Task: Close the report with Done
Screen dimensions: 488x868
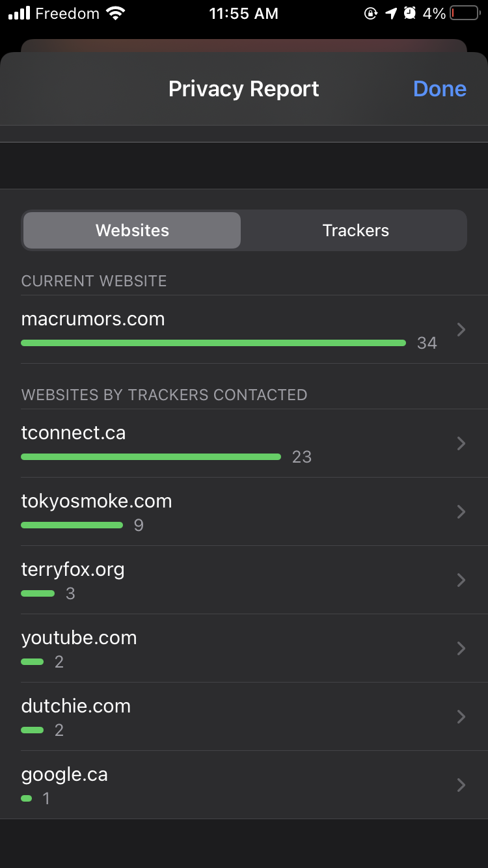Action: tap(440, 89)
